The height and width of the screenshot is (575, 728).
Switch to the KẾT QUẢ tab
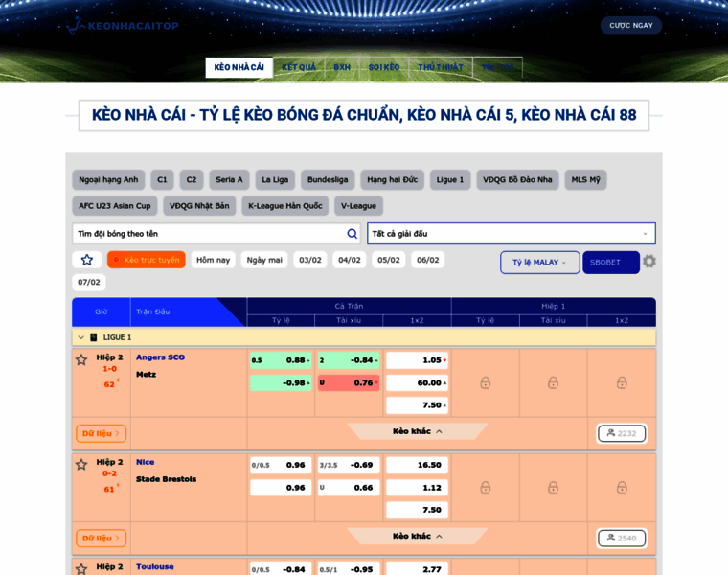click(x=299, y=67)
